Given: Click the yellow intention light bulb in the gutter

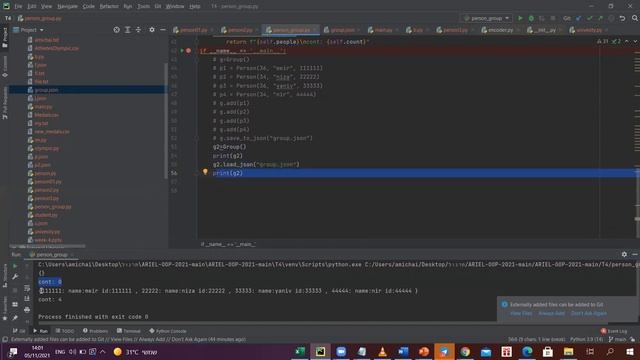Looking at the screenshot, I should click(x=205, y=172).
